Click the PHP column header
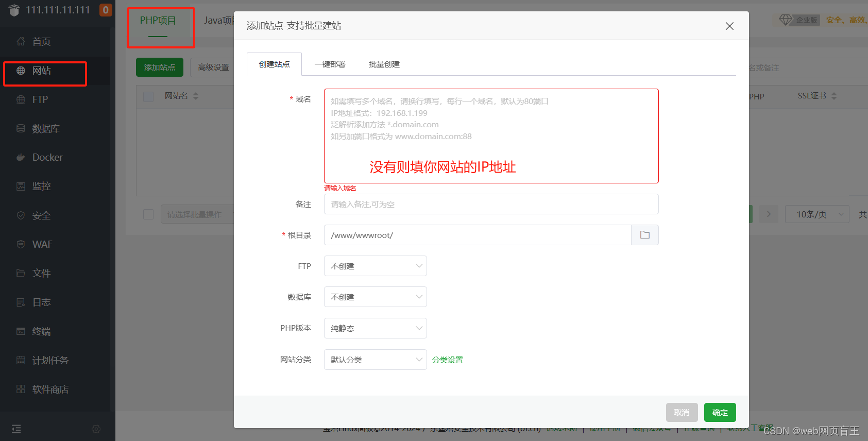Viewport: 868px width, 441px height. pos(757,96)
